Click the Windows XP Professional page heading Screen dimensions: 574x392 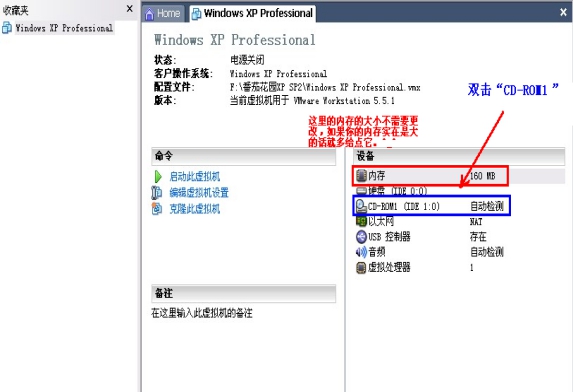(x=235, y=40)
